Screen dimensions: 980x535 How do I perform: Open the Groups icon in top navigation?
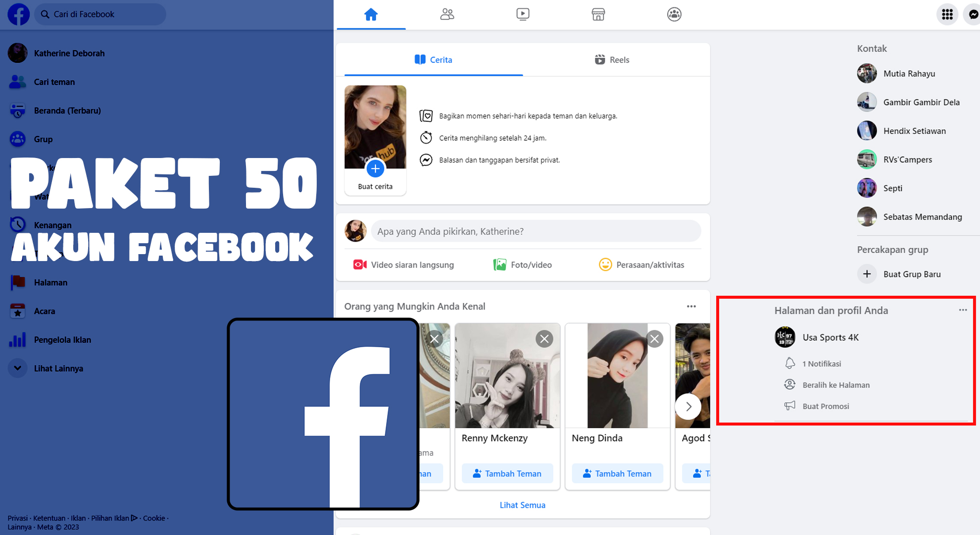[x=674, y=14]
